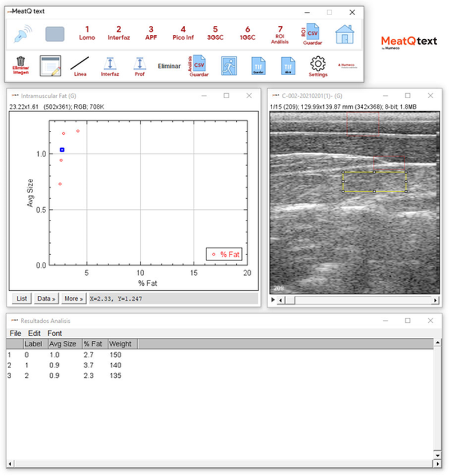Screen dimensions: 449x476
Task: Open the File menu in Resultados
Action: tap(15, 333)
